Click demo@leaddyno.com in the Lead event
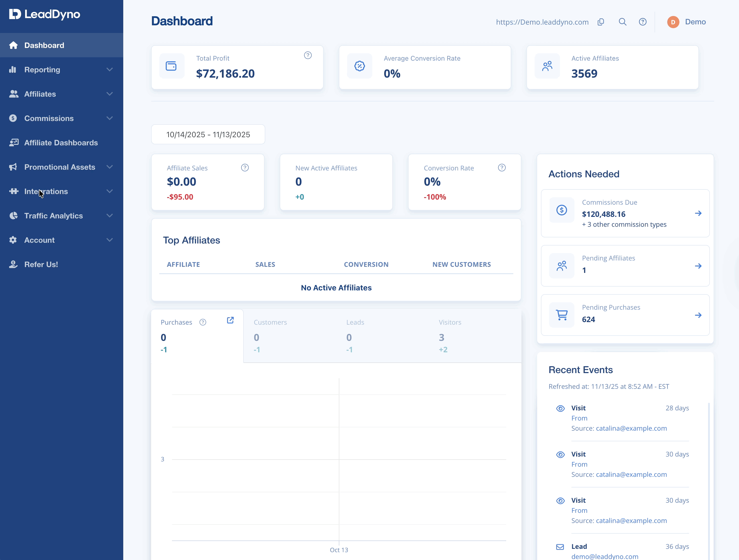 (x=605, y=556)
